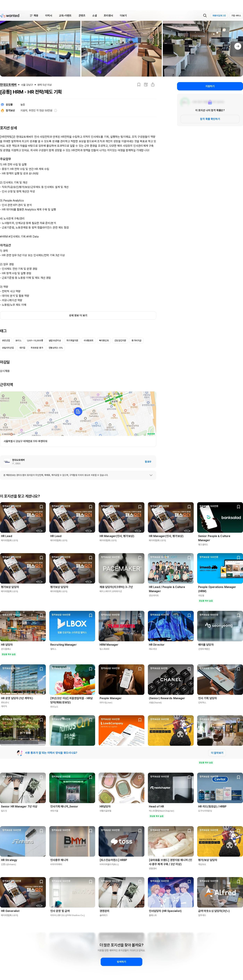Click 탐색하기 button at page bottom

[x=121, y=962]
